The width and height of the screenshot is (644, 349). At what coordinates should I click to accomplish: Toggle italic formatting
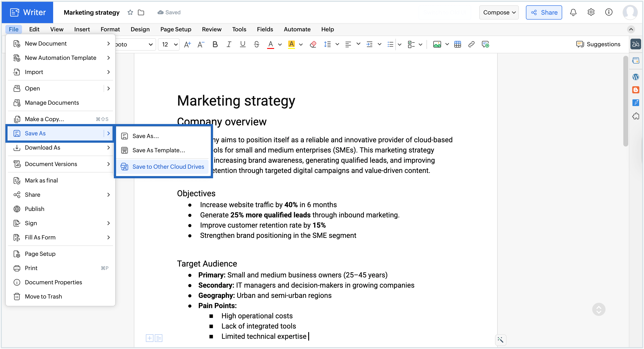pos(229,44)
